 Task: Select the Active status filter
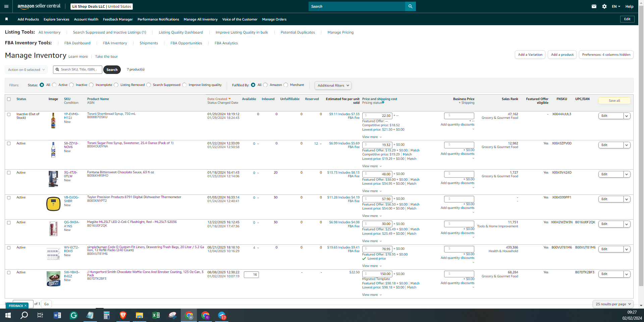(x=54, y=85)
